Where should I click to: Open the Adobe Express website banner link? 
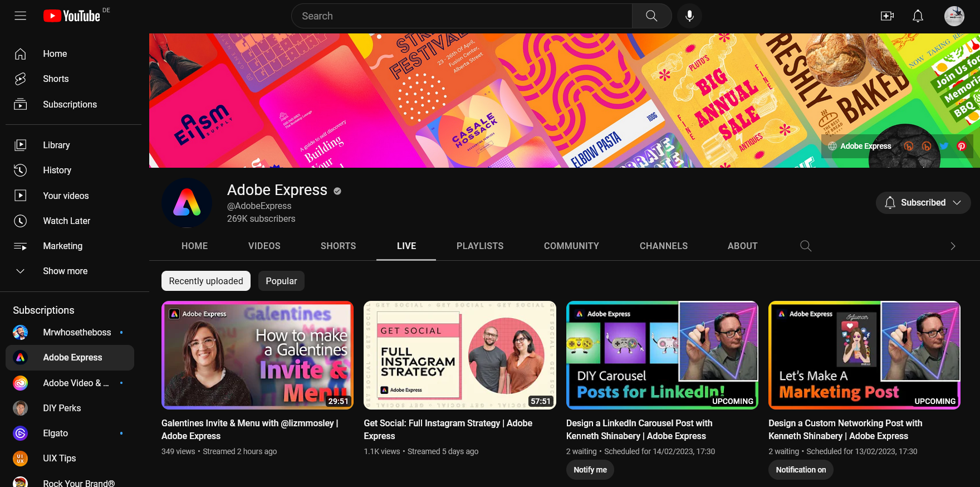860,146
